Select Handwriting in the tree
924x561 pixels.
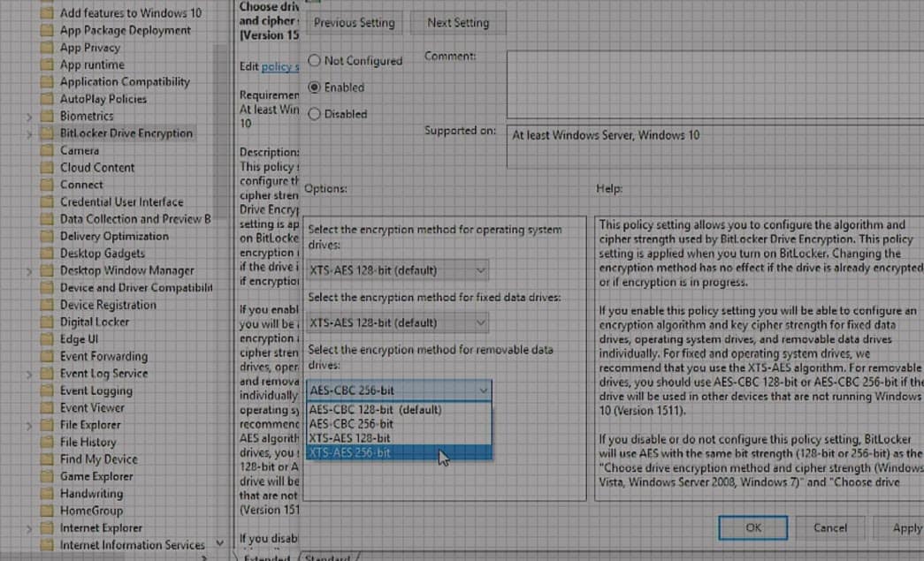point(91,493)
